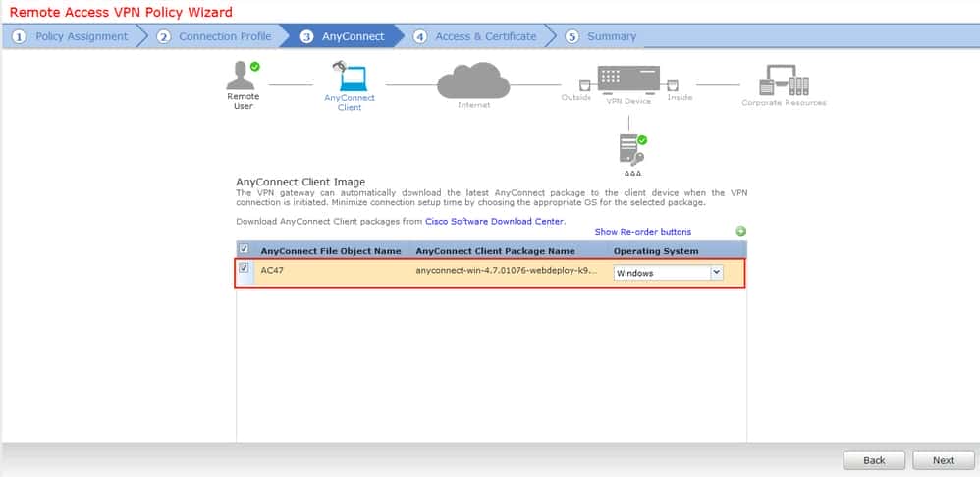Screen dimensions: 980x477
Task: Click the Inside interface icon
Action: [x=673, y=85]
